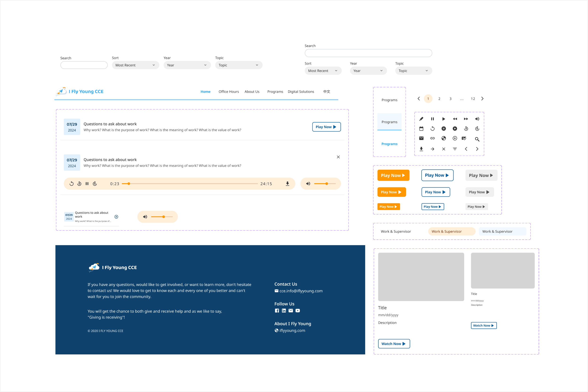The width and height of the screenshot is (588, 392).
Task: Open the LinkedIn icon under Follow Us
Action: (284, 310)
